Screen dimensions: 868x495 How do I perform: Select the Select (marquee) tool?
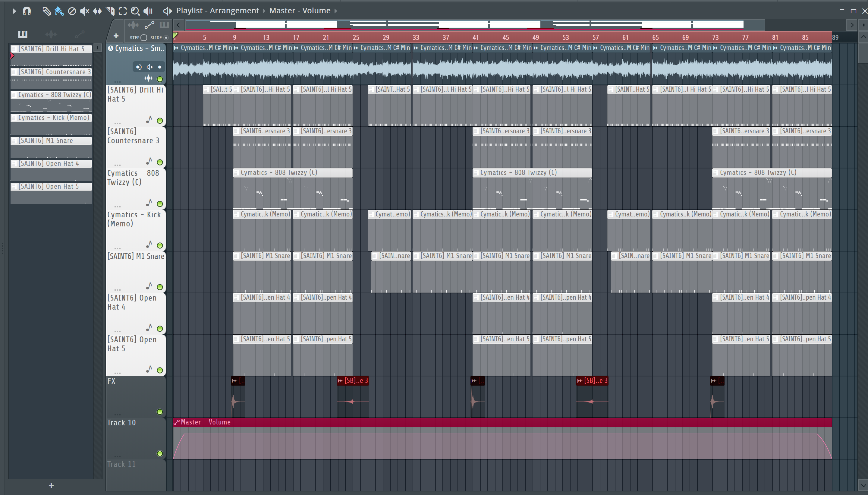coord(123,11)
